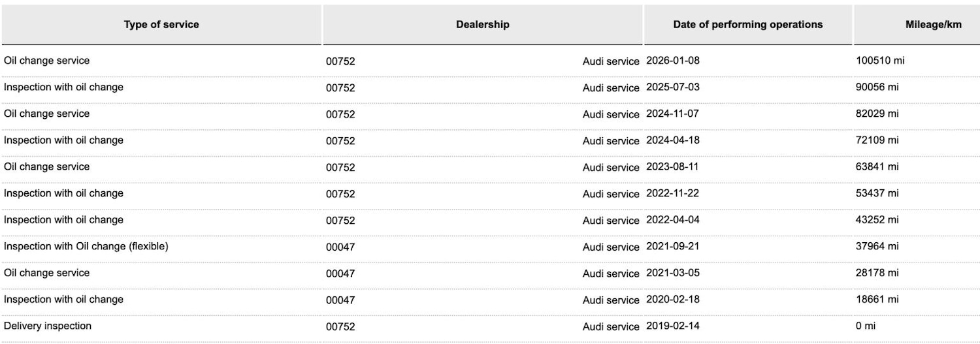
Task: Select the date 2025-07-03 cell
Action: click(x=672, y=87)
